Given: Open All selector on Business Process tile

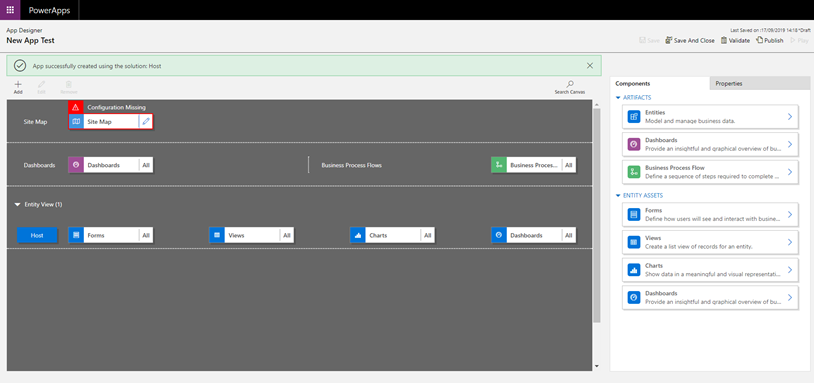Looking at the screenshot, I should 569,165.
